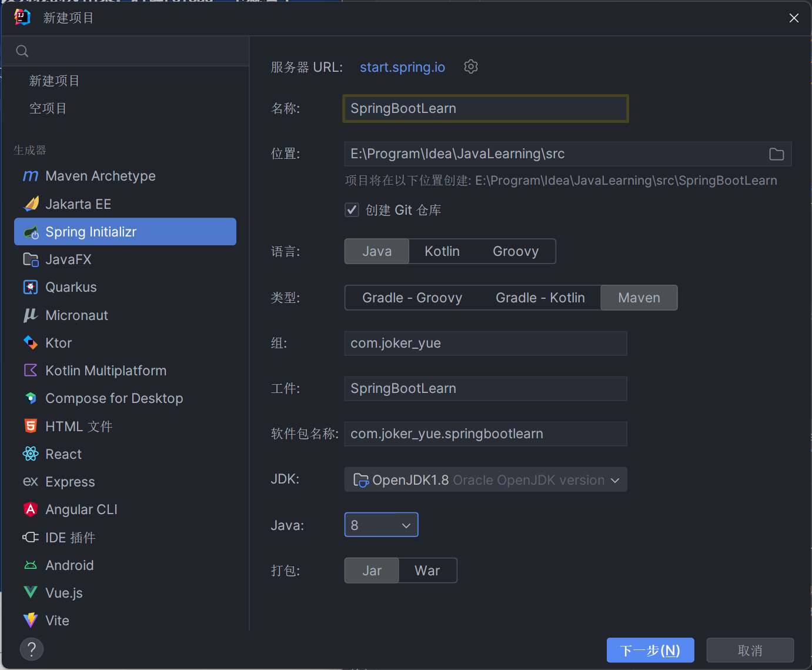
Task: Choose Gradle - Kotlin build type
Action: (x=540, y=298)
